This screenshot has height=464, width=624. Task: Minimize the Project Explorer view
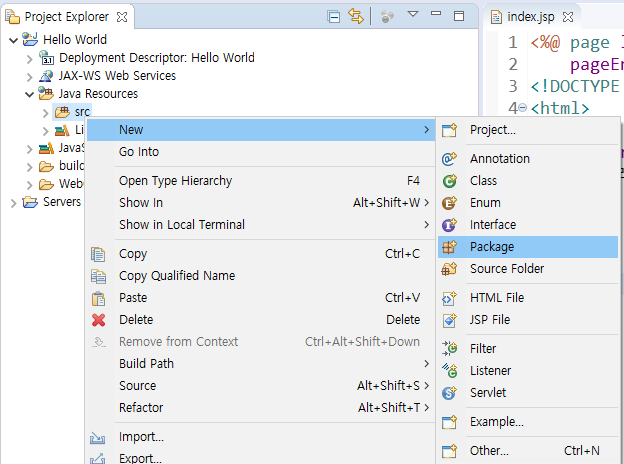click(x=436, y=14)
